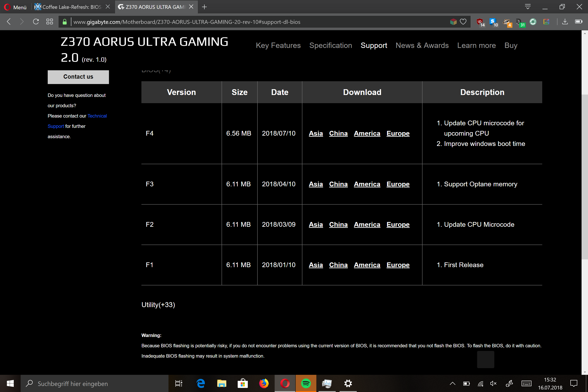Expand the Utility(+33) section
The width and height of the screenshot is (588, 392).
pos(158,305)
